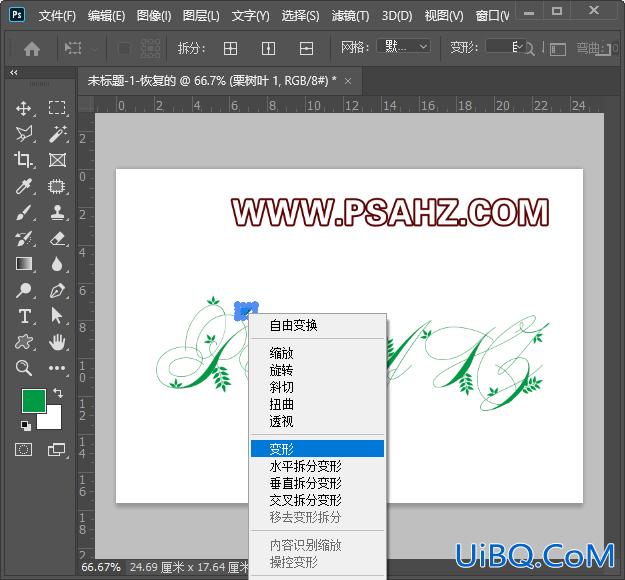Image resolution: width=625 pixels, height=580 pixels.
Task: Select the Zoom tool
Action: click(x=24, y=368)
